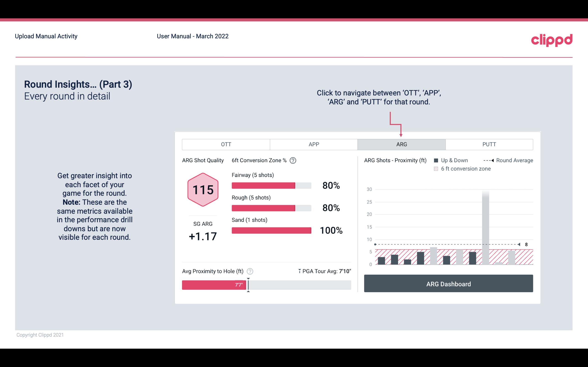Click the Fairway 5 shots progress bar

coord(271,185)
